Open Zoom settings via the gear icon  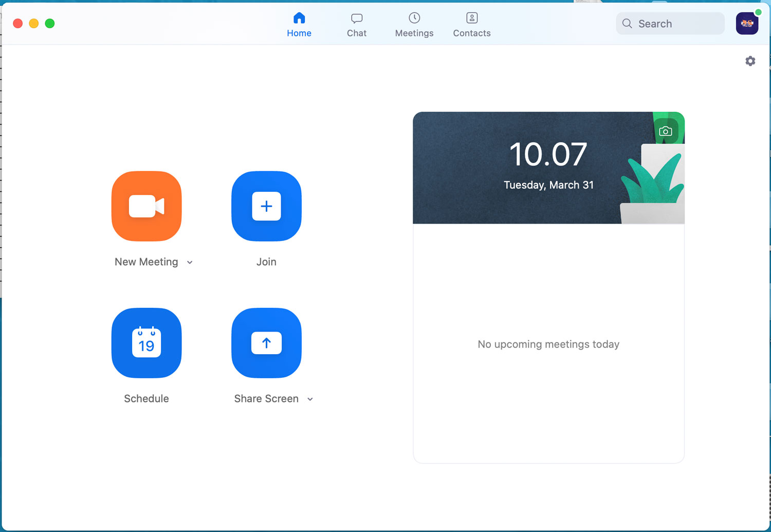click(750, 61)
